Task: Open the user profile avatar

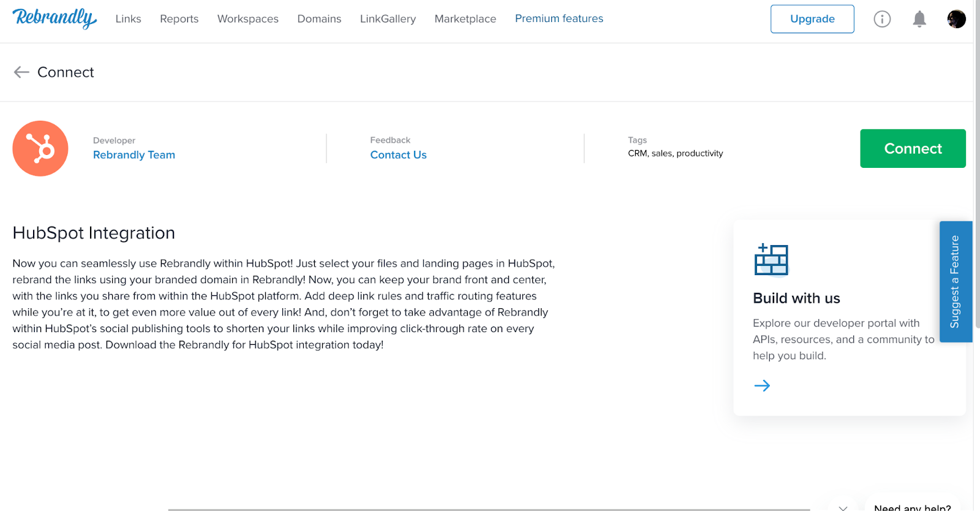Action: [x=956, y=19]
